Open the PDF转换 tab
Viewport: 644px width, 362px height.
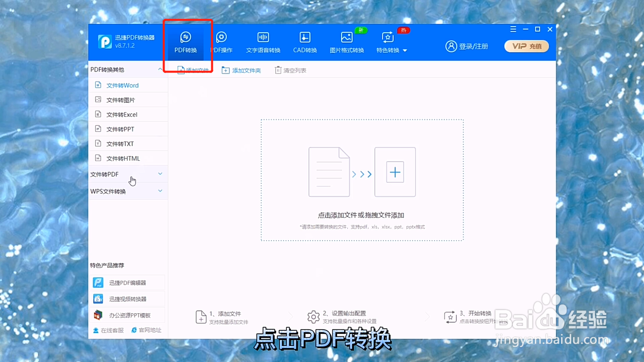click(186, 42)
